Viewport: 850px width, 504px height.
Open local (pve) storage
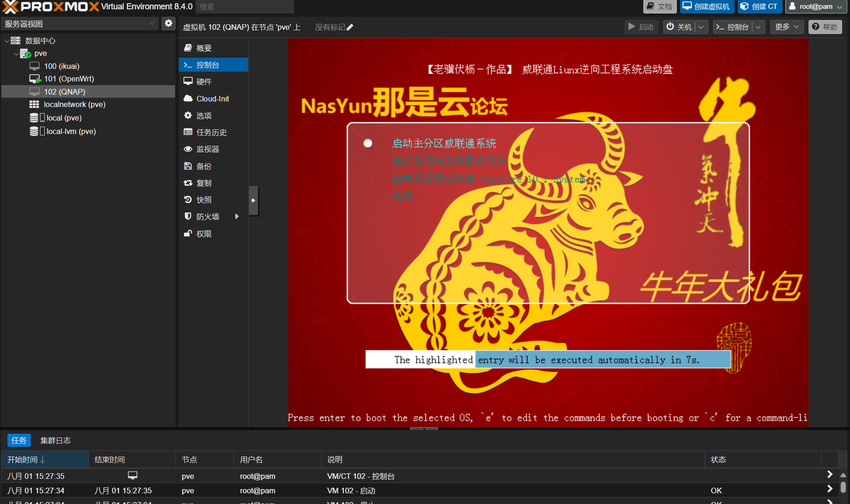click(x=64, y=118)
